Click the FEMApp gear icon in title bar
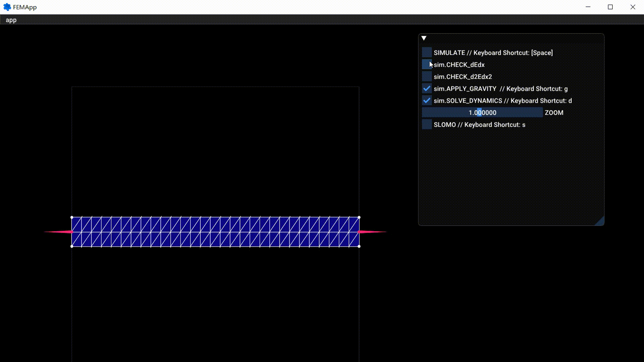 (x=7, y=7)
